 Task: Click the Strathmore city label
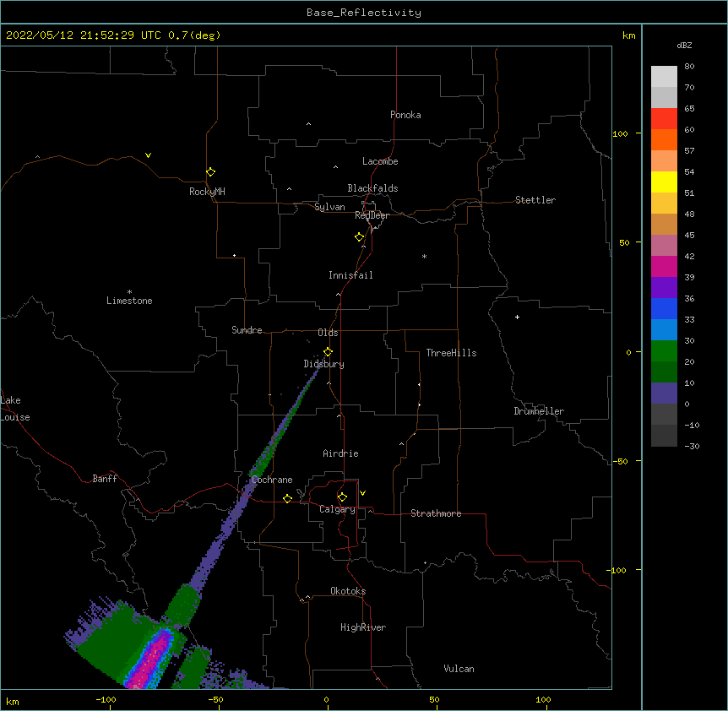point(436,513)
